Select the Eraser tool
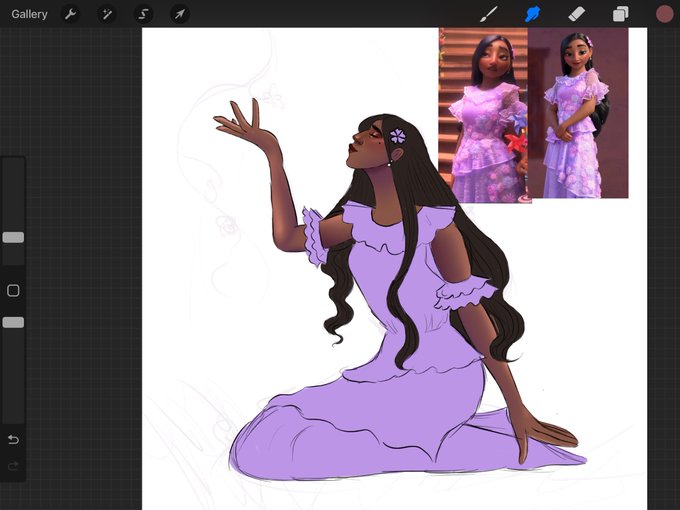 (576, 14)
